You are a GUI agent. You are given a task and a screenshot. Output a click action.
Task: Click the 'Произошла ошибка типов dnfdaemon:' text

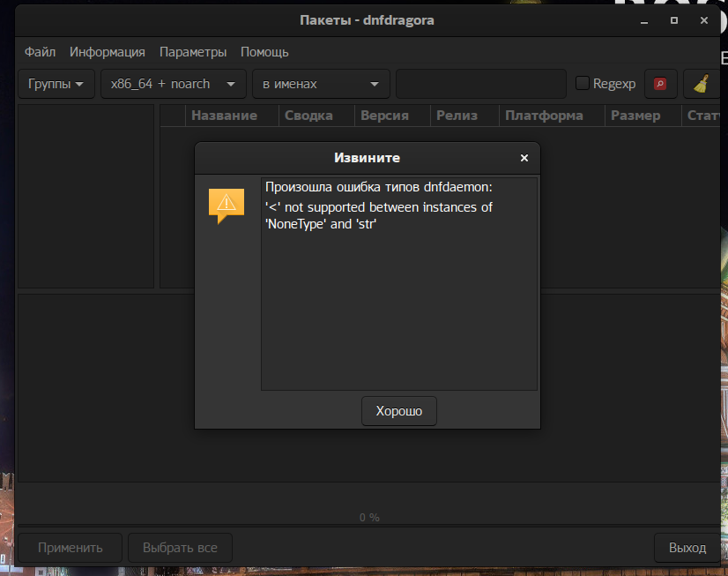pos(378,187)
